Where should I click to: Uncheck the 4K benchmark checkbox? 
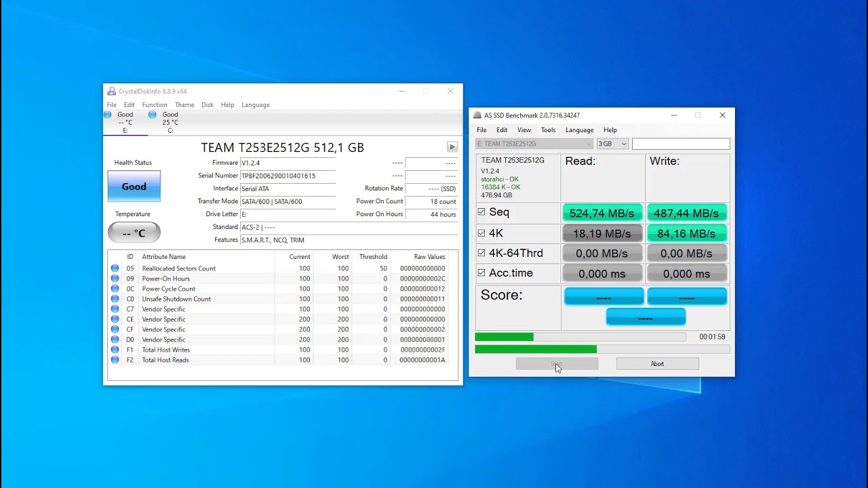(x=481, y=232)
